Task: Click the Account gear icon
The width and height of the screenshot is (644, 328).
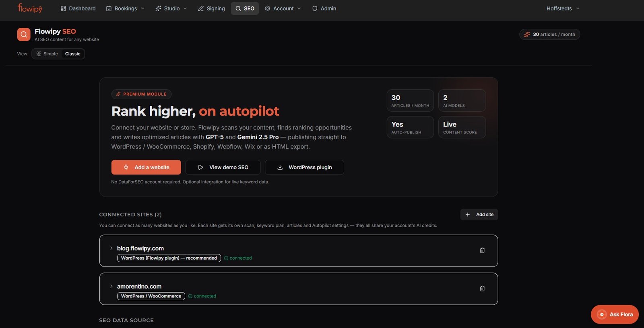Action: (268, 8)
